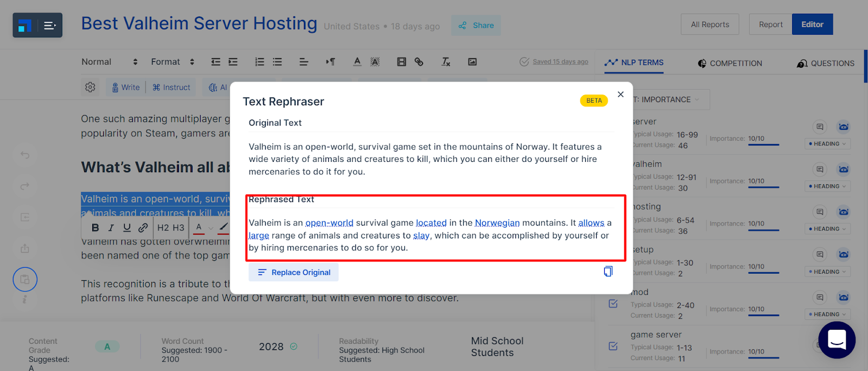
Task: Insert a bulleted list
Action: click(x=277, y=62)
